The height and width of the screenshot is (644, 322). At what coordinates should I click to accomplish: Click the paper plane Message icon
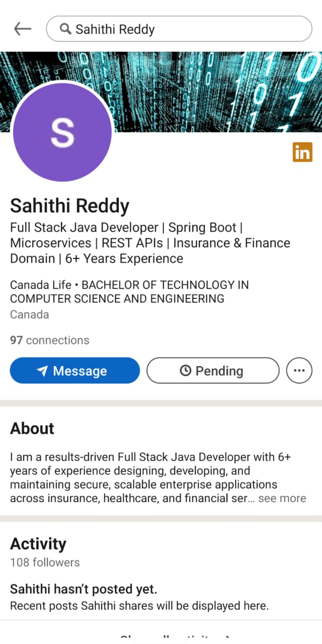[x=43, y=371]
